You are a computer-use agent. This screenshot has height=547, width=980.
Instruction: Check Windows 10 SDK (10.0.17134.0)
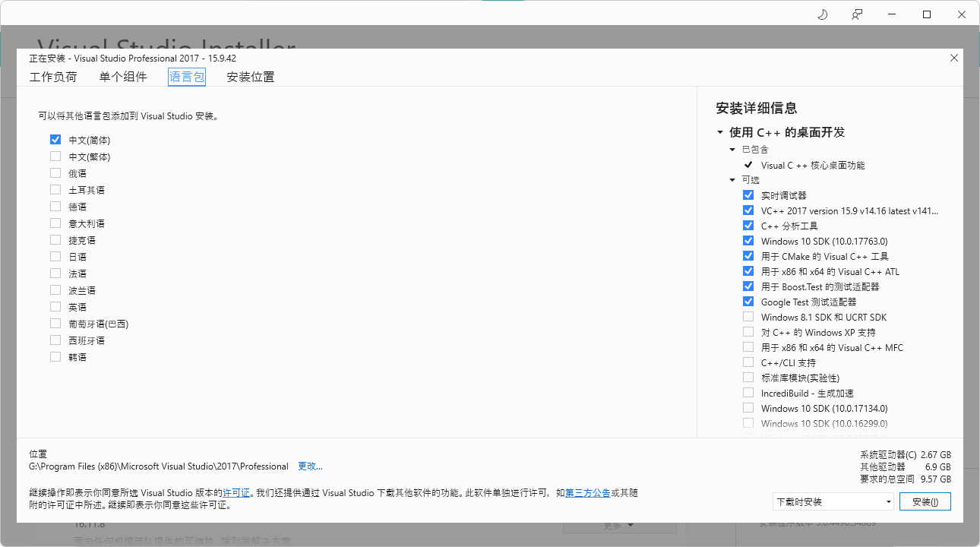tap(748, 408)
